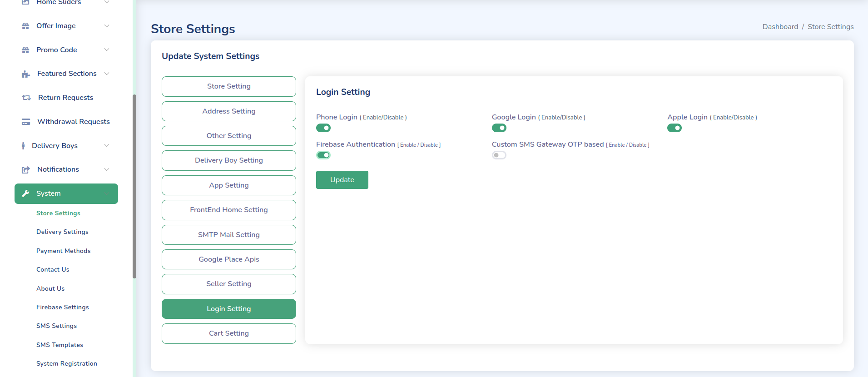Open Store Settings in sidebar submenu
This screenshot has width=868, height=377.
point(58,213)
